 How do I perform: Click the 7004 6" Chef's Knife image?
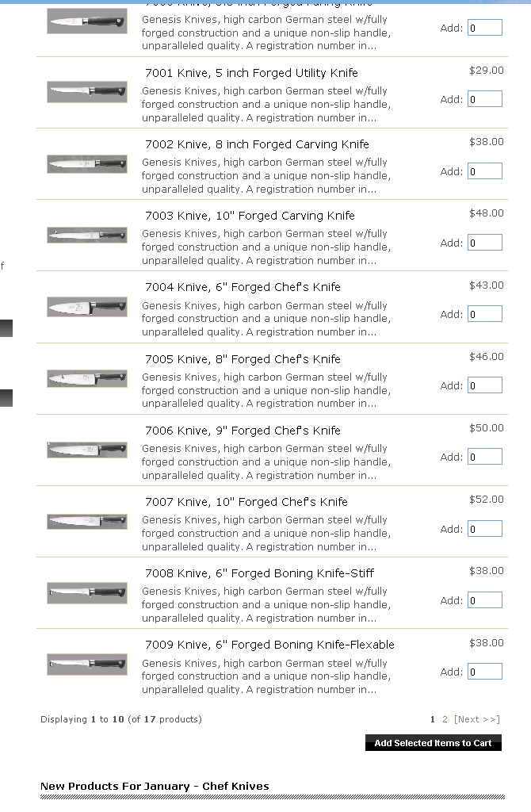87,307
